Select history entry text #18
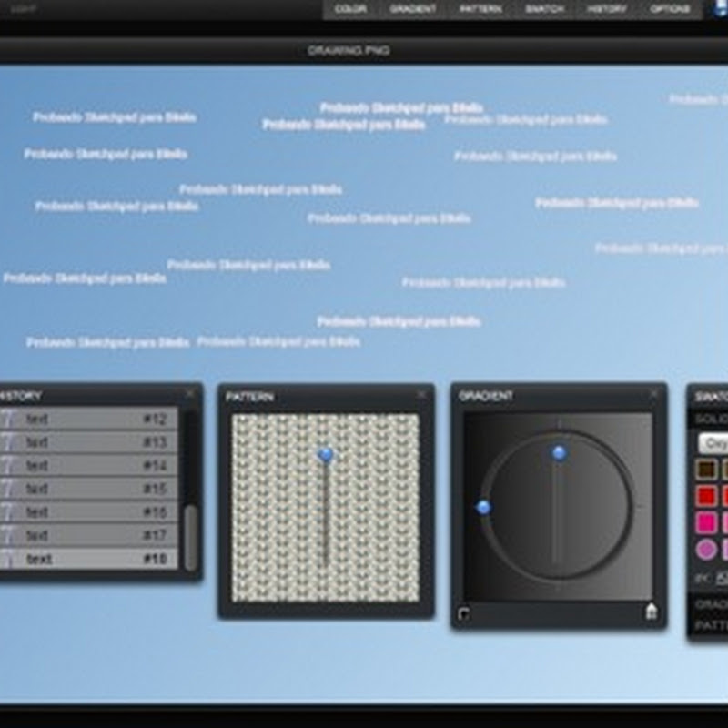 88,559
